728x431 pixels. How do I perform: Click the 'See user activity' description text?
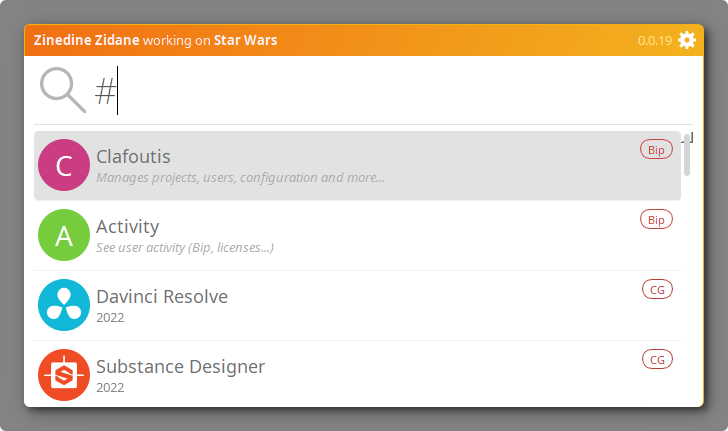(x=185, y=247)
